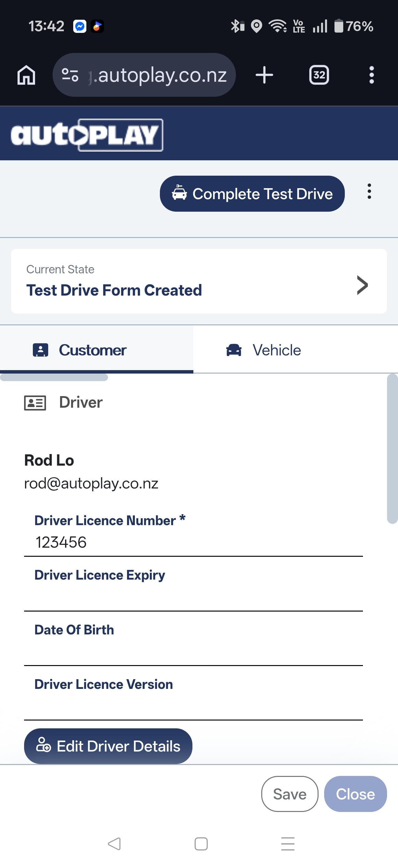Select the Date Of Birth field
Screen dimensions: 398x868
point(193,651)
